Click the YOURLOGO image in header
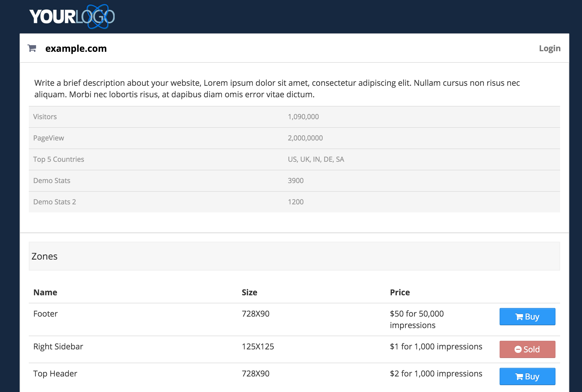Screen dimensions: 582x392 72,16
